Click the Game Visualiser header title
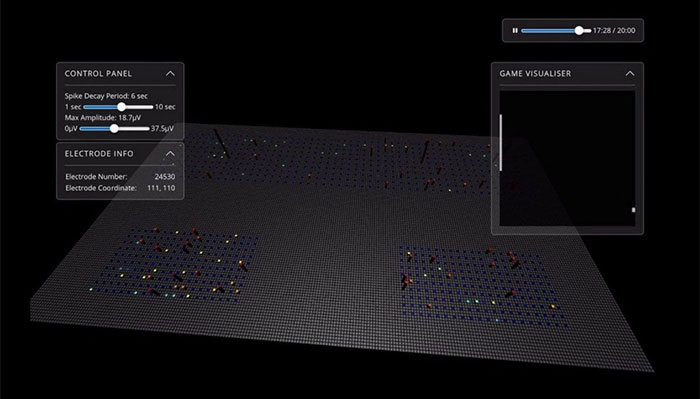This screenshot has width=700, height=399. (535, 74)
